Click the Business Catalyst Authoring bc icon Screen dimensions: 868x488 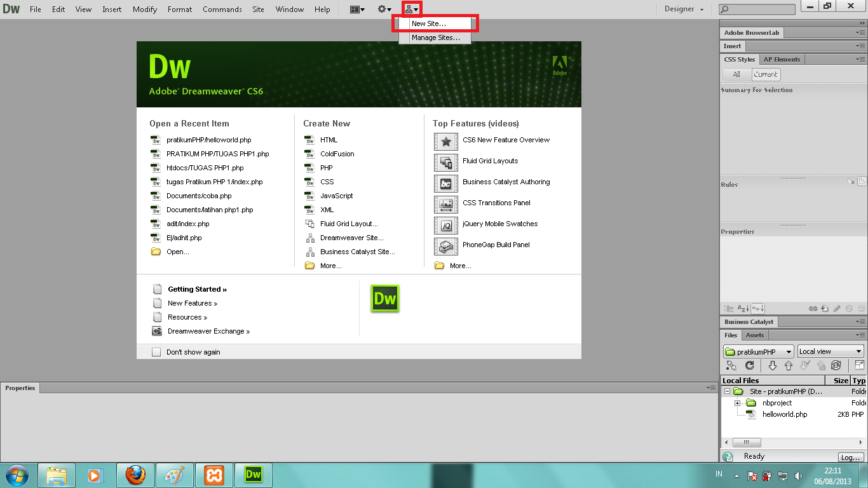446,183
